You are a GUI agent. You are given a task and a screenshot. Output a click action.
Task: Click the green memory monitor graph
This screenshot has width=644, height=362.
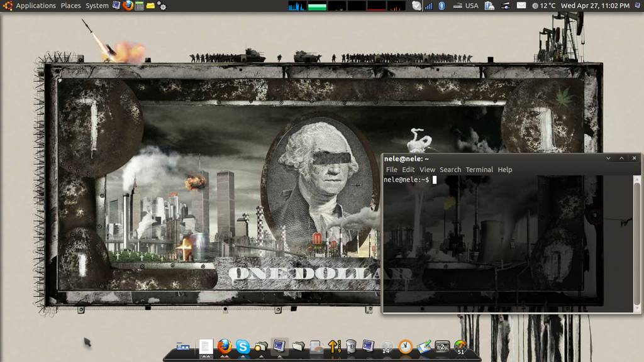point(317,6)
